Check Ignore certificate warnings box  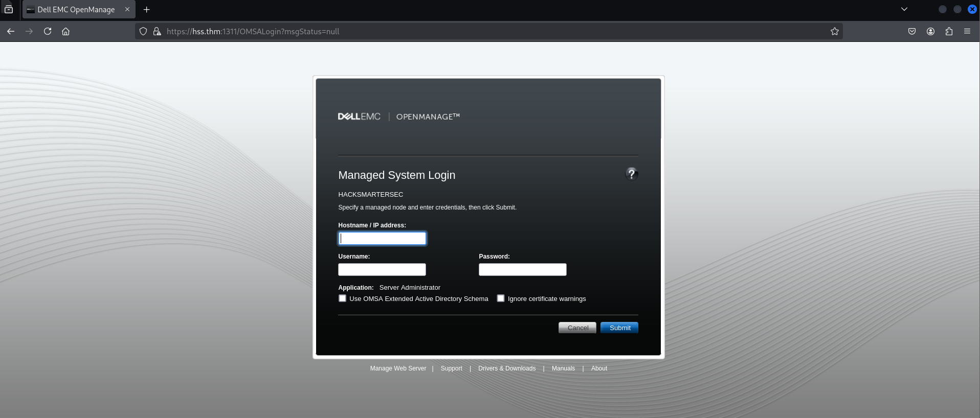pos(501,298)
